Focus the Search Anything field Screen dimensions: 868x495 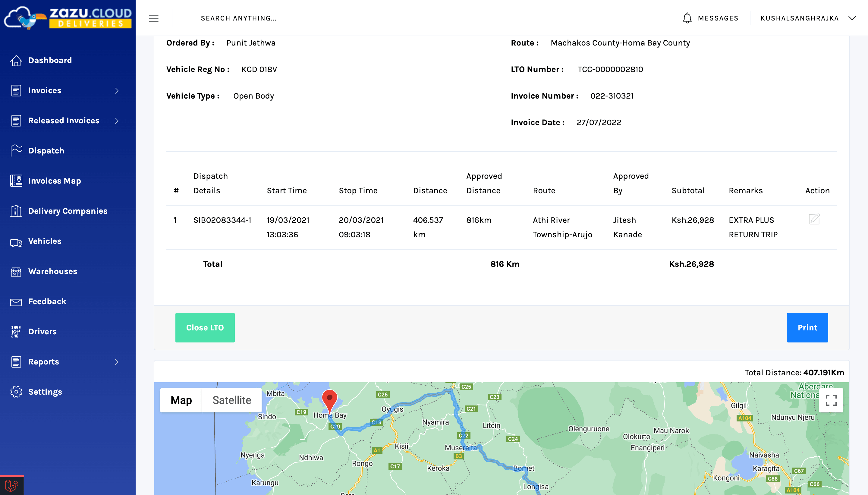point(239,18)
